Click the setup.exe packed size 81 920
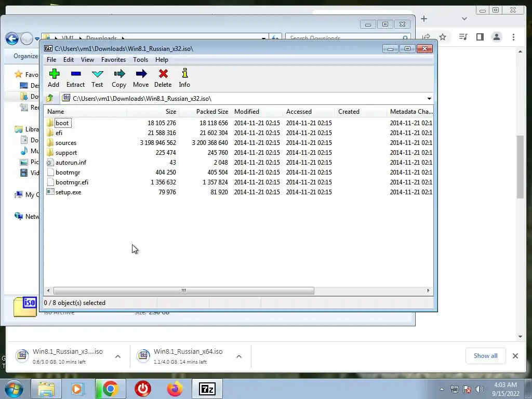This screenshot has width=532, height=399. [x=219, y=192]
